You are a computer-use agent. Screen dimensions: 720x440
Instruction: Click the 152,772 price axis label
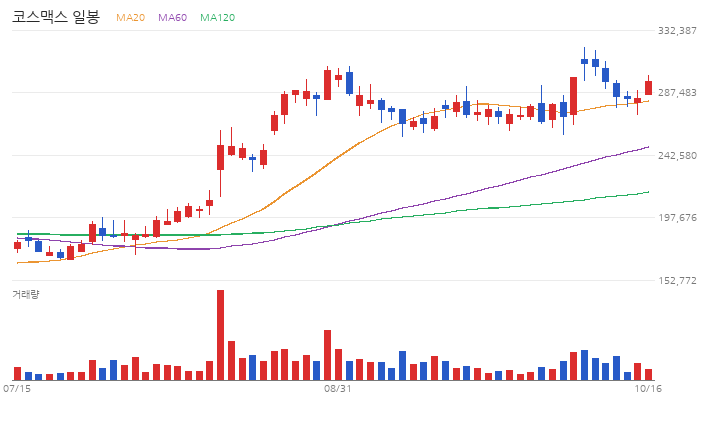677,280
